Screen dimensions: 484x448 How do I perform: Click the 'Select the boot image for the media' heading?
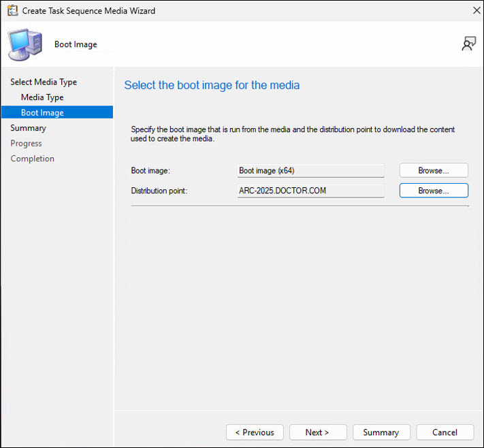[x=212, y=86]
